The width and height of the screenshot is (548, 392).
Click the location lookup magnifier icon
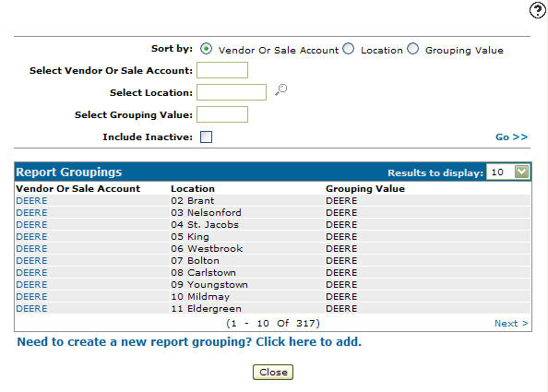280,90
